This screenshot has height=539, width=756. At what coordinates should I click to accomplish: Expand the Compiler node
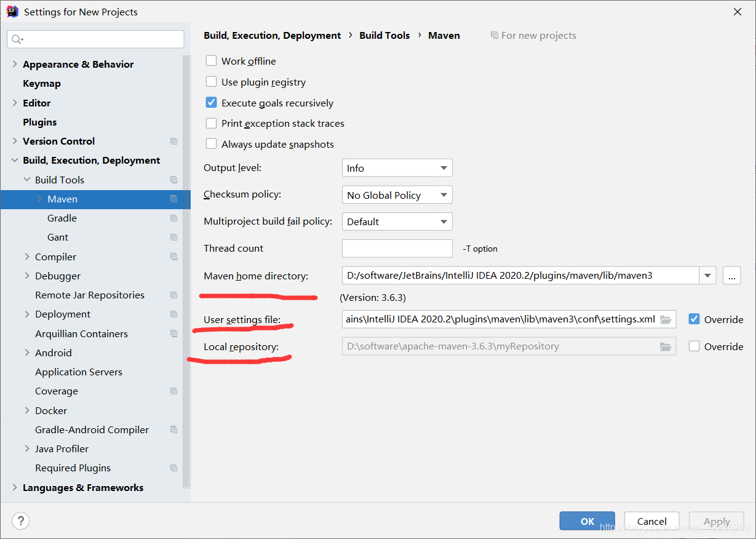pos(27,257)
